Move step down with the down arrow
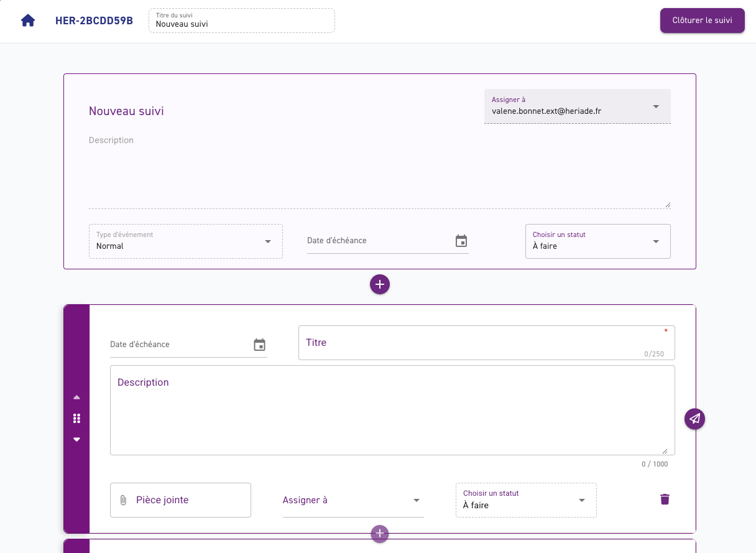Image resolution: width=756 pixels, height=553 pixels. 77,439
